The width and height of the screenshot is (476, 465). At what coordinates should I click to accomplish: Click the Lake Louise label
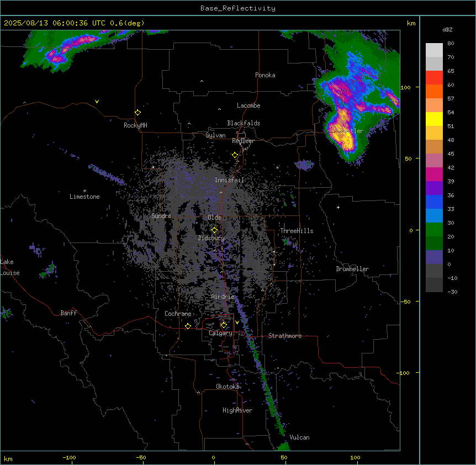click(x=9, y=267)
